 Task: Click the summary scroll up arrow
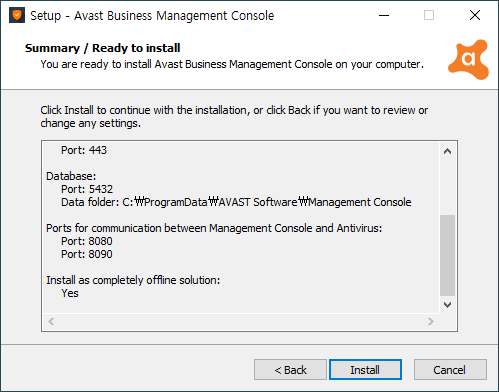[x=447, y=151]
